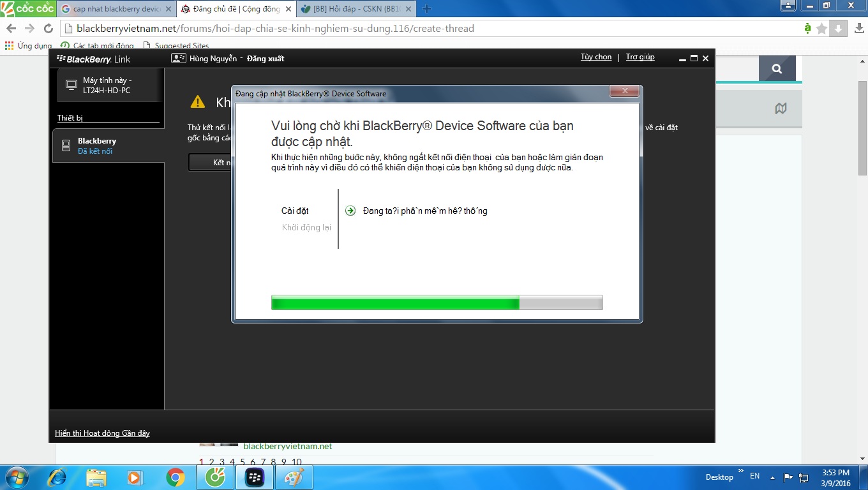The image size is (868, 490).
Task: Bookmark page using the star icon
Action: (822, 29)
